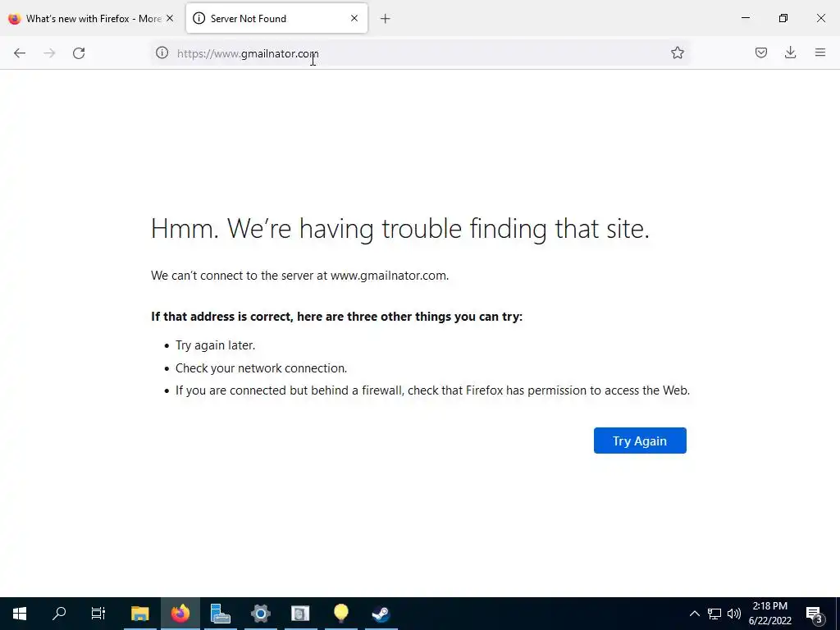Click the Try Again button
The width and height of the screenshot is (840, 630).
(640, 441)
